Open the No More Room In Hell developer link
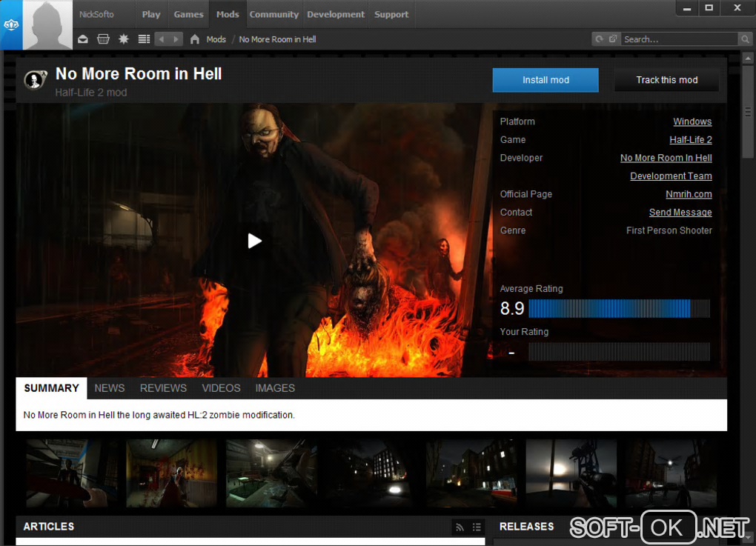Screen dimensions: 756x546 [x=666, y=158]
